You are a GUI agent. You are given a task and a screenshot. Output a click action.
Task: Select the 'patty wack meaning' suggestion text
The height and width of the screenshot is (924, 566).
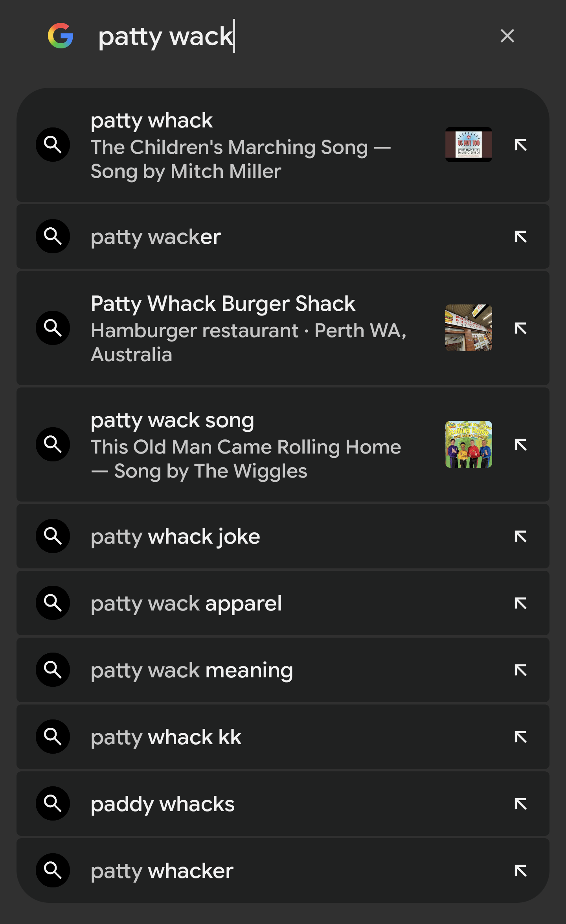[x=192, y=670]
